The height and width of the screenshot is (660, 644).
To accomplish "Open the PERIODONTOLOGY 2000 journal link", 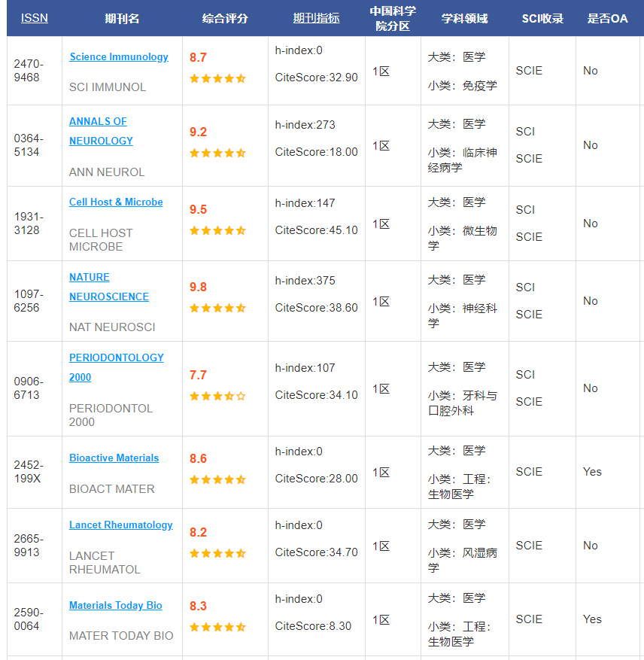I will 116,367.
